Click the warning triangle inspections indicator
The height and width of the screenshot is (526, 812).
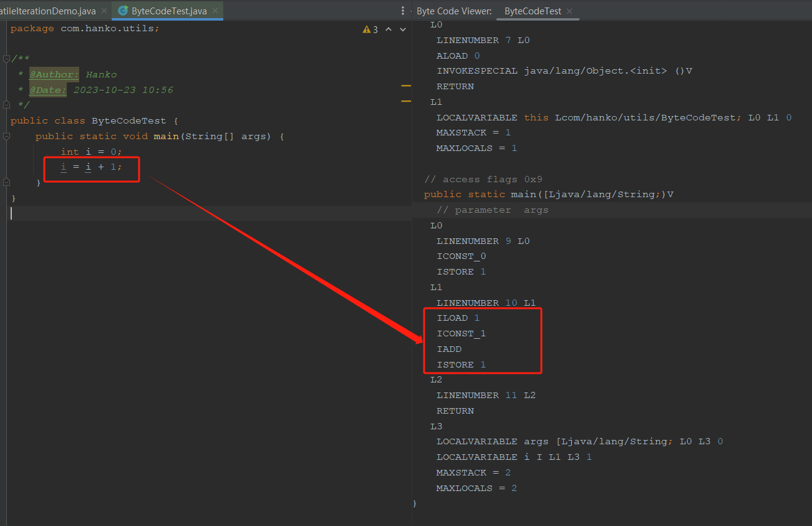pyautogui.click(x=367, y=29)
